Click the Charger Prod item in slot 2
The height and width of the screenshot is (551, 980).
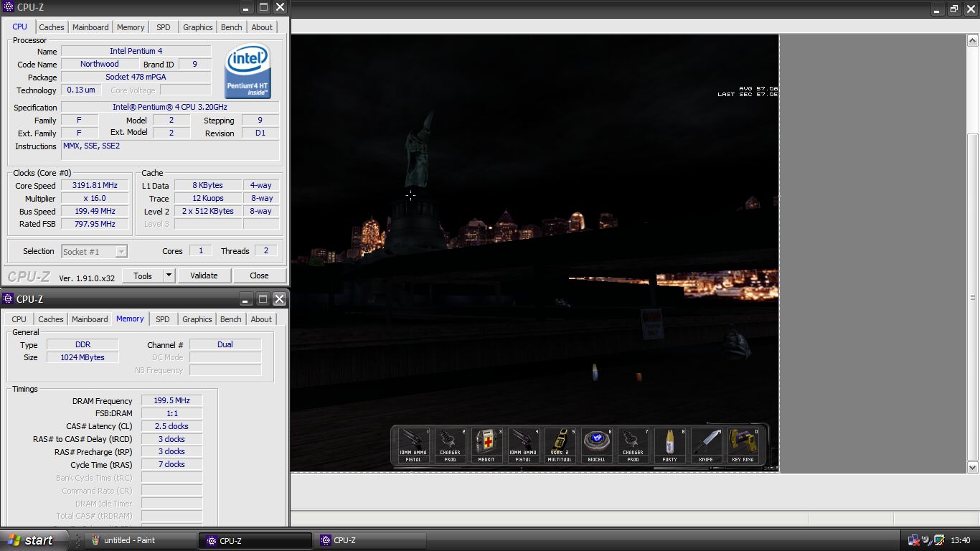click(450, 446)
